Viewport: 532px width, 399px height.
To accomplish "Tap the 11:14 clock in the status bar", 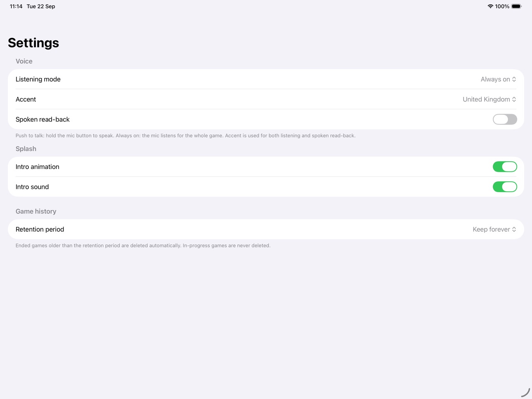I will click(x=16, y=6).
